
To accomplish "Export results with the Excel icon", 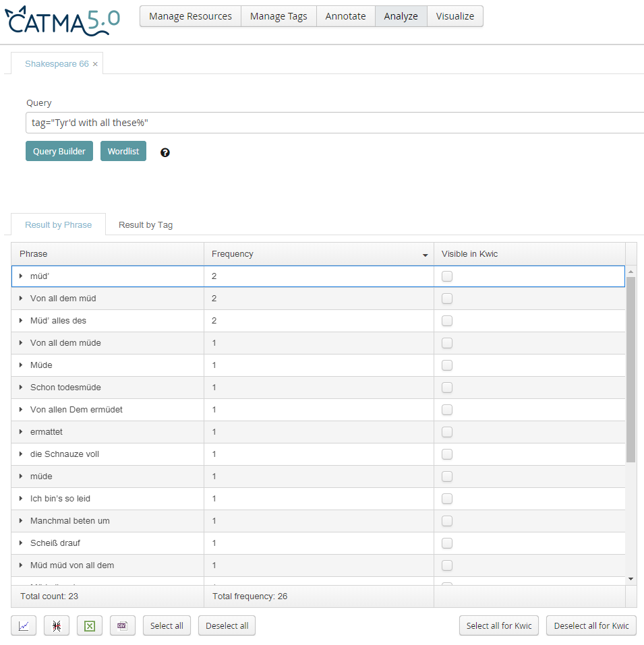I will pos(90,625).
